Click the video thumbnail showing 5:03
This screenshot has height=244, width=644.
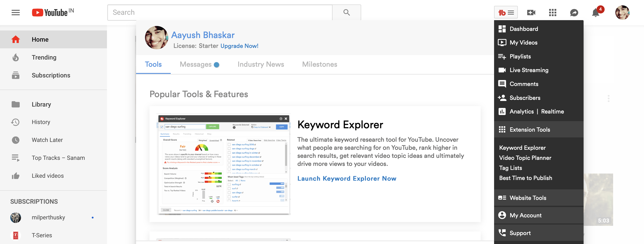coord(598,199)
